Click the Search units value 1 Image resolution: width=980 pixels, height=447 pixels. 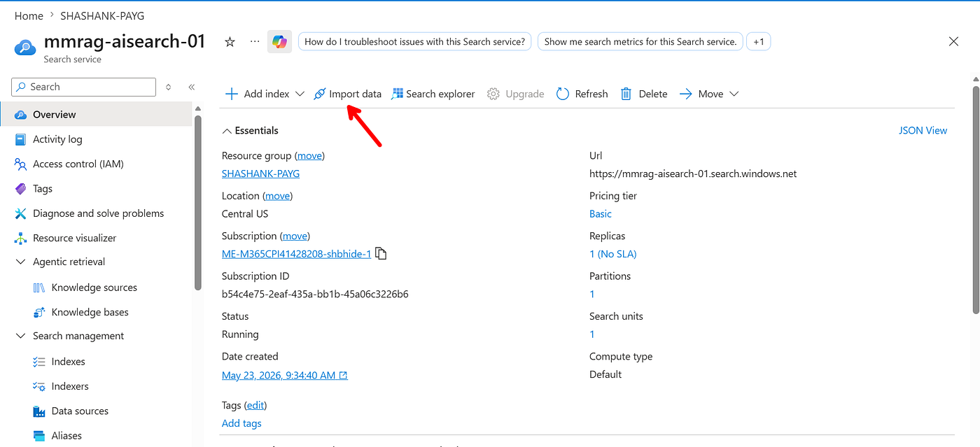point(592,334)
